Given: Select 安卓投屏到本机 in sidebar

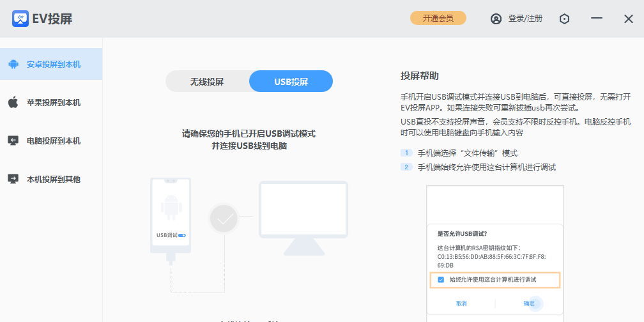Looking at the screenshot, I should pyautogui.click(x=53, y=64).
